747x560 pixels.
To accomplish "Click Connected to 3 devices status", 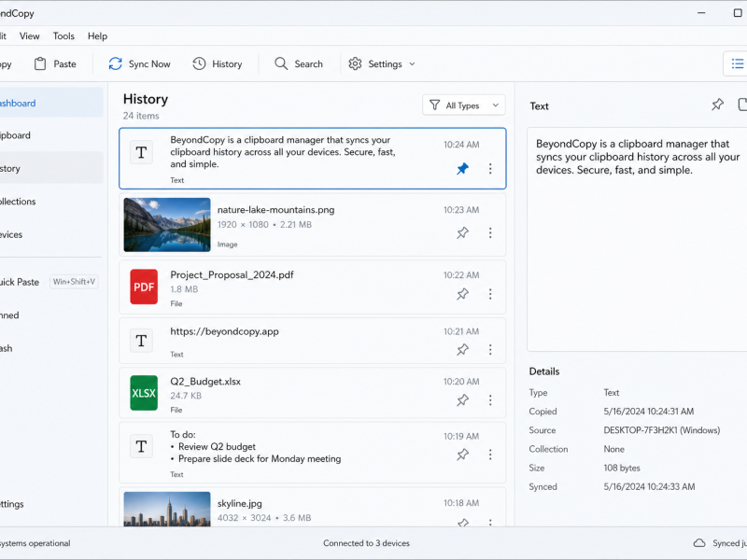I will pos(366,543).
